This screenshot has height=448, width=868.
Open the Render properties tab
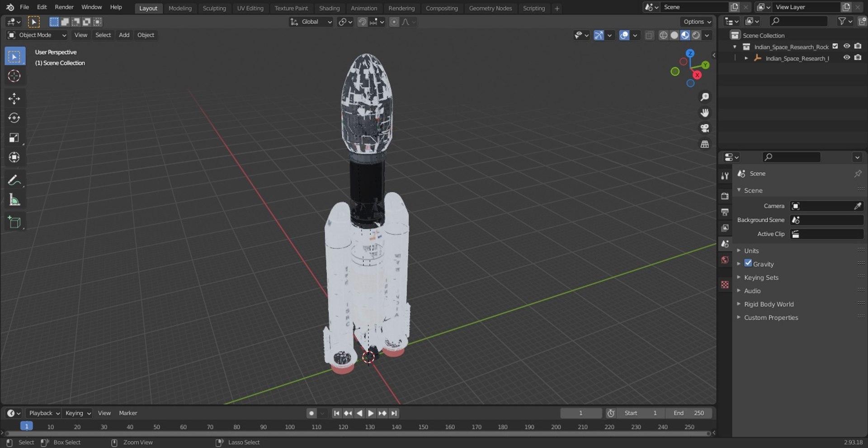(725, 196)
